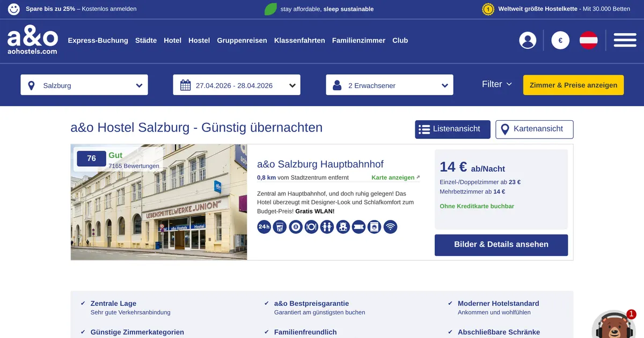
Task: Open the 2 Erwachsener guests dropdown
Action: [x=390, y=85]
